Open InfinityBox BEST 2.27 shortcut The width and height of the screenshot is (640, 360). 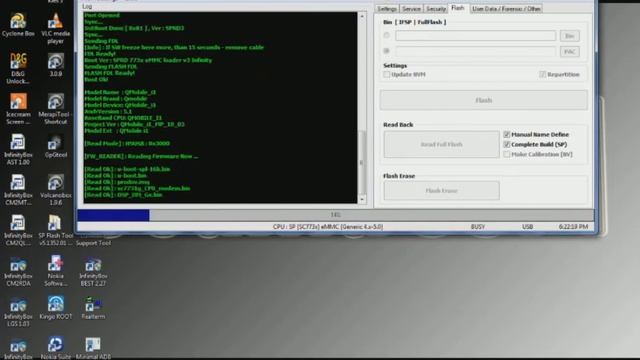tap(93, 271)
